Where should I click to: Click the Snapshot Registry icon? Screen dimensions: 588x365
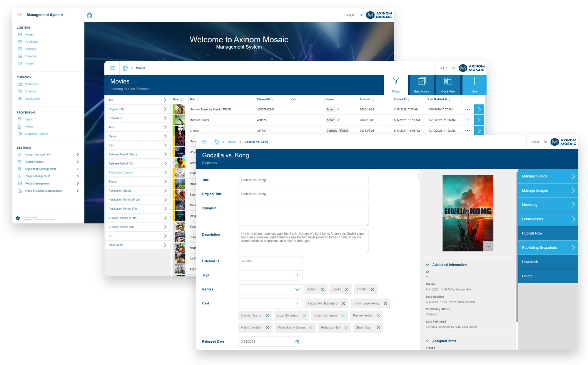tap(20, 134)
